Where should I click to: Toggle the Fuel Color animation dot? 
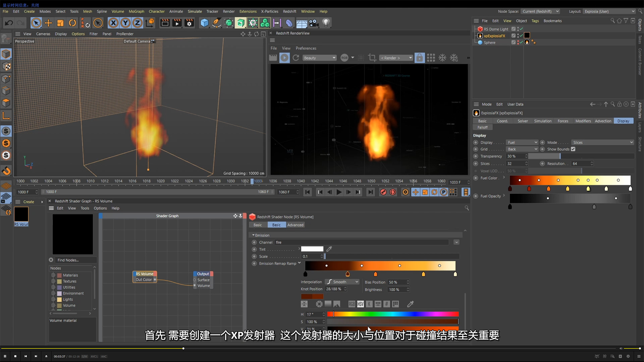[x=476, y=178]
